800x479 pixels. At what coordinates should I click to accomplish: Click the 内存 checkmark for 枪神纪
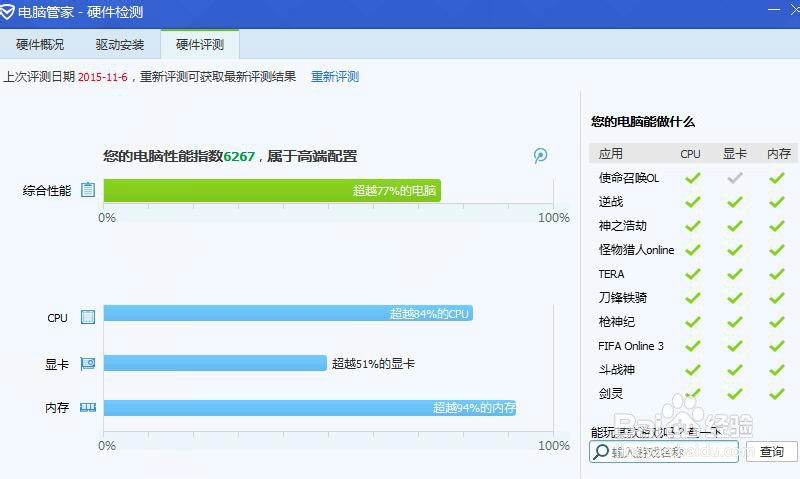pyautogui.click(x=777, y=322)
